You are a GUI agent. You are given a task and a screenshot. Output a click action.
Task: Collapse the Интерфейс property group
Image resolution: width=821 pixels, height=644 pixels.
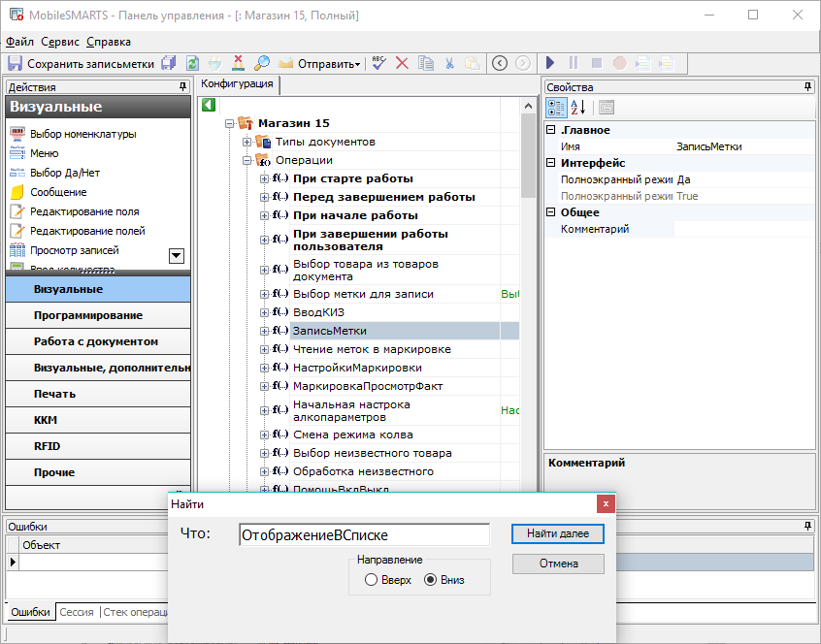click(551, 163)
